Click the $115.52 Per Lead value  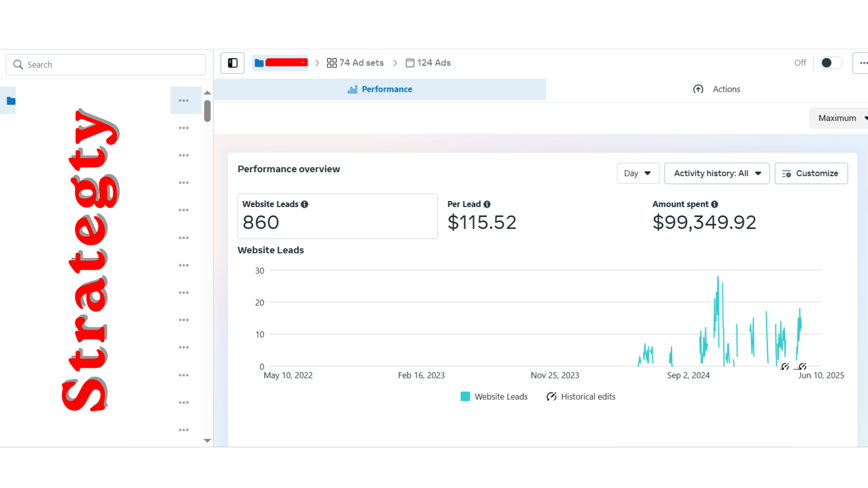point(482,222)
